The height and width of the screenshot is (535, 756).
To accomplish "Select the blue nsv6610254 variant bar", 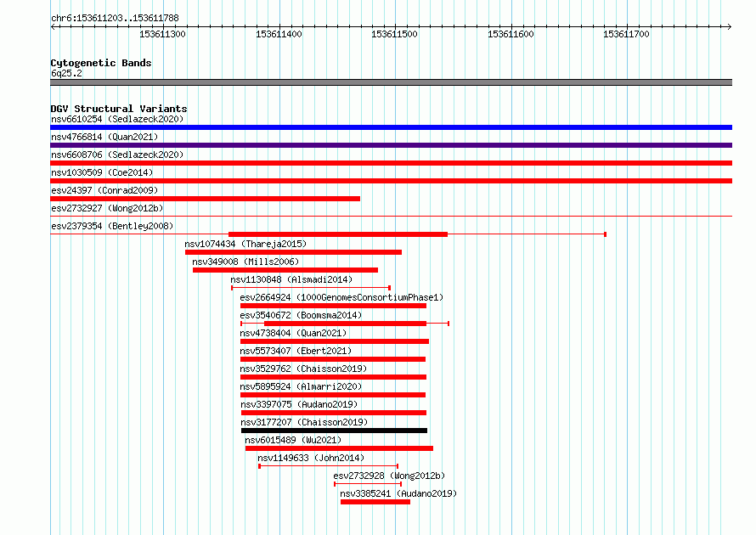I will click(391, 127).
